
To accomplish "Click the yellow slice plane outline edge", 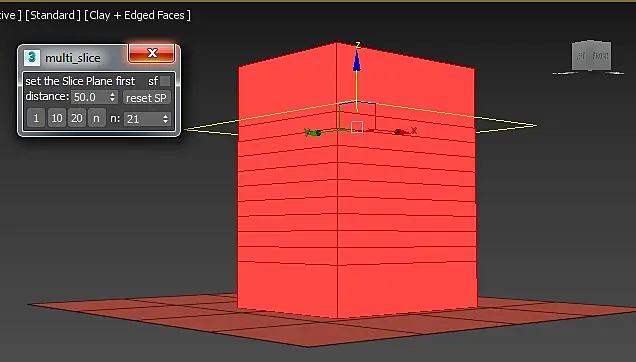I will (x=507, y=121).
